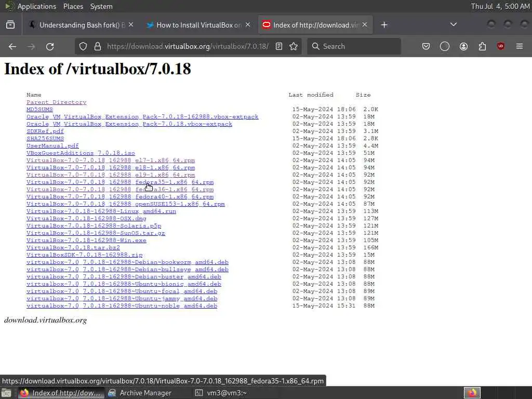Image resolution: width=532 pixels, height=399 pixels.
Task: Open the Extensions puzzle icon
Action: click(x=482, y=46)
